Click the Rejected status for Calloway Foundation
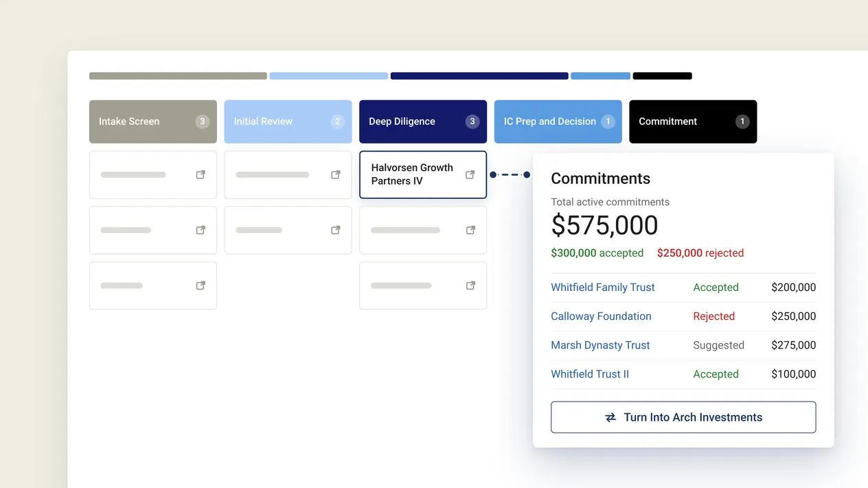868x488 pixels. pos(713,316)
